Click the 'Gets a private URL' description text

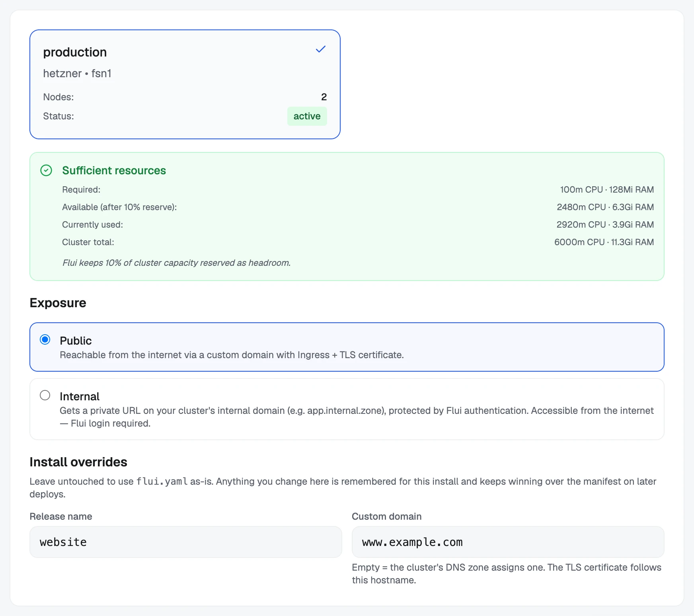(357, 417)
